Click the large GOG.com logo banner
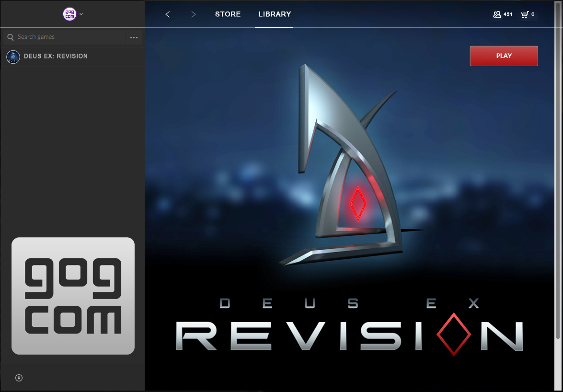 pos(73,296)
